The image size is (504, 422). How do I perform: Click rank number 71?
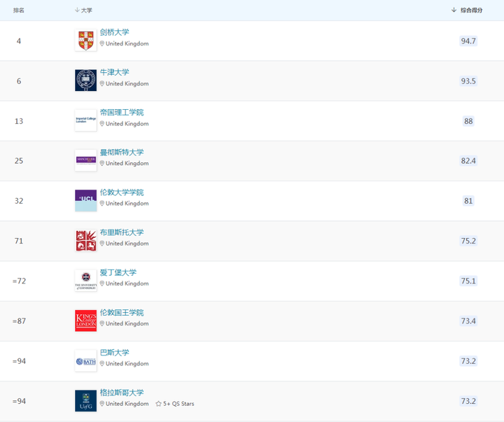[x=19, y=241]
